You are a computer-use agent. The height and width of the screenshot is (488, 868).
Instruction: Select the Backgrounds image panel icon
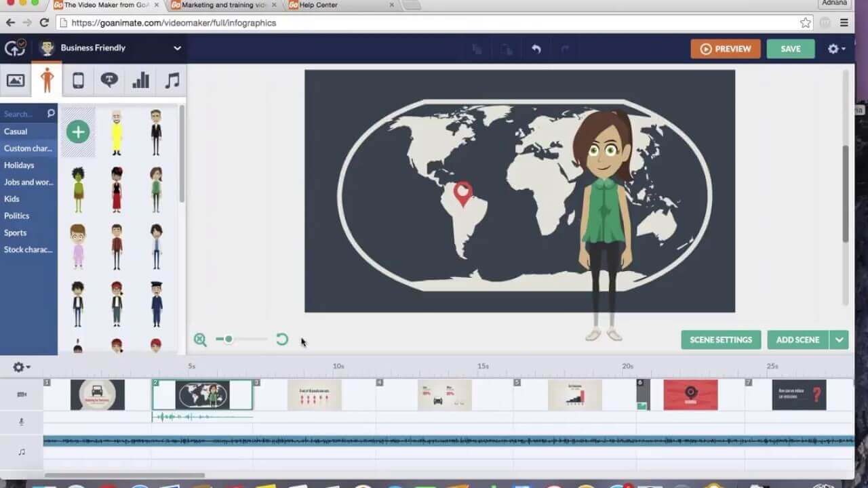point(16,80)
